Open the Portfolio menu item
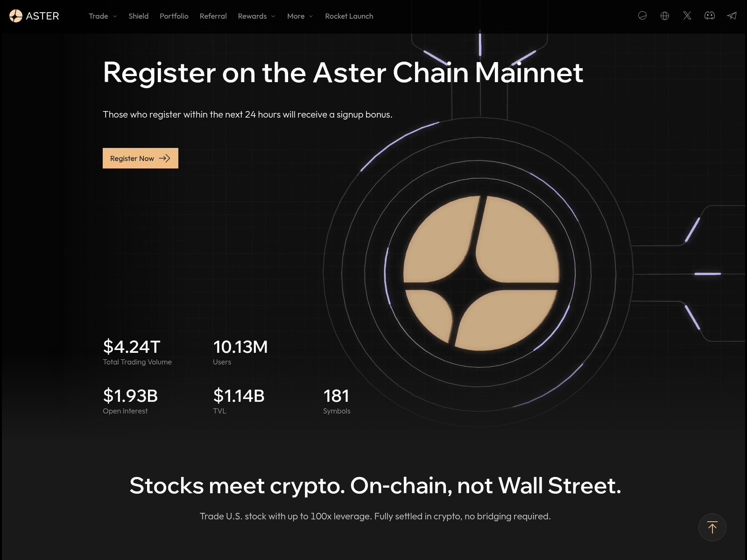The height and width of the screenshot is (560, 747). (x=174, y=16)
